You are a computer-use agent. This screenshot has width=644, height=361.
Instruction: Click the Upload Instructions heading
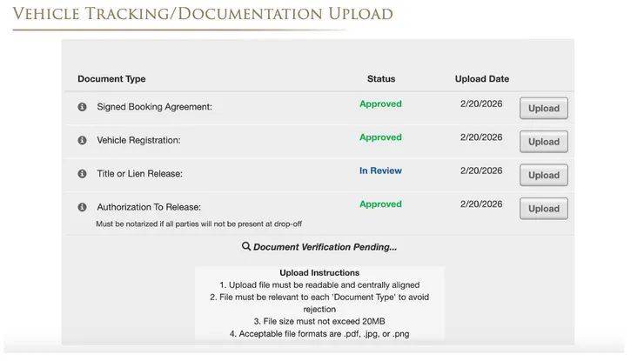coord(319,272)
